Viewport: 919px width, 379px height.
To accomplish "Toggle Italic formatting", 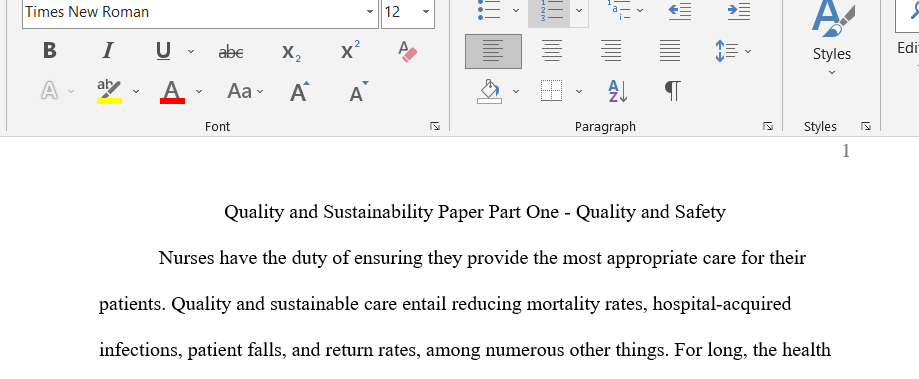I will coord(107,51).
